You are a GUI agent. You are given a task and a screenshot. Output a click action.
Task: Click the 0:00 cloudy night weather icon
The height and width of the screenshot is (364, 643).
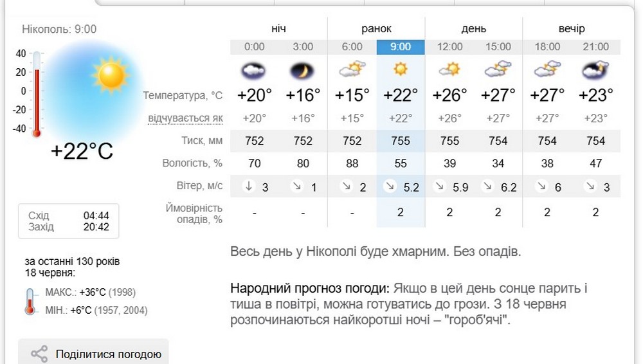click(254, 71)
